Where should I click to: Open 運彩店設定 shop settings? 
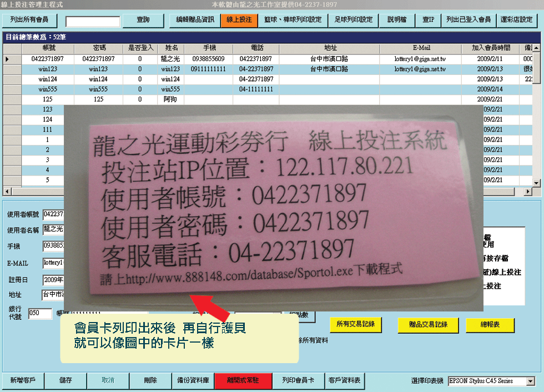tap(517, 20)
